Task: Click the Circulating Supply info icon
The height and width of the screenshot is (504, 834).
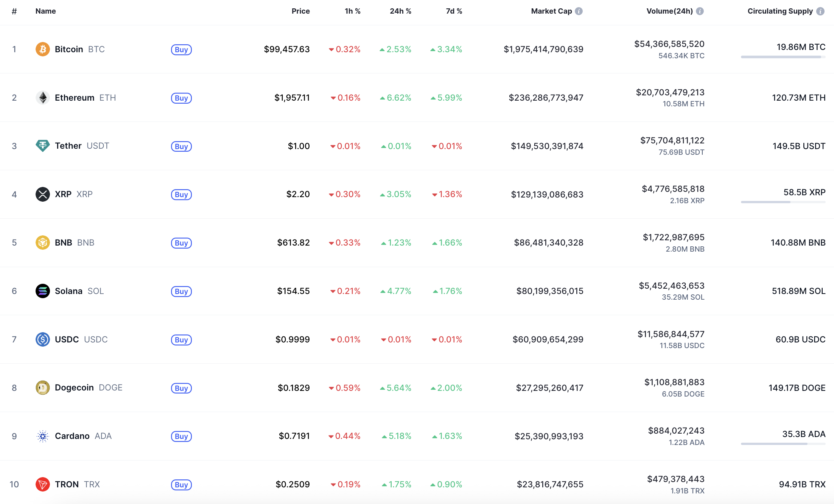Action: tap(820, 11)
